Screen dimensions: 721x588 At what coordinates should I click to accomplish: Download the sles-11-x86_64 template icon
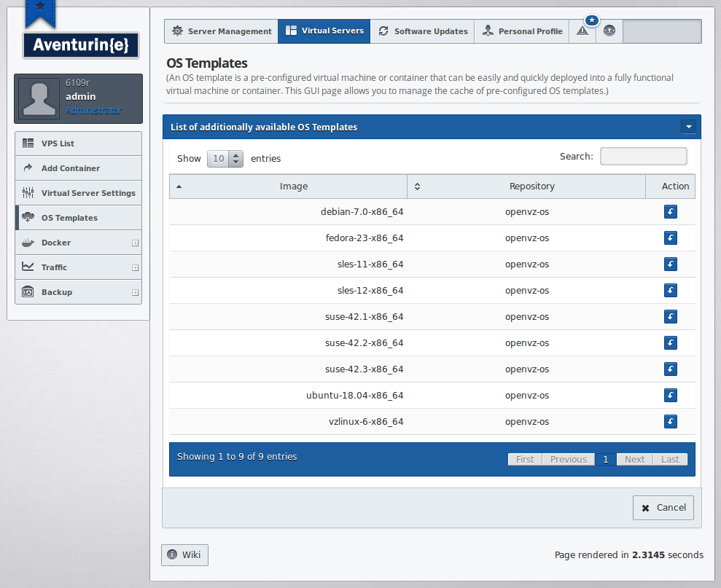point(671,264)
